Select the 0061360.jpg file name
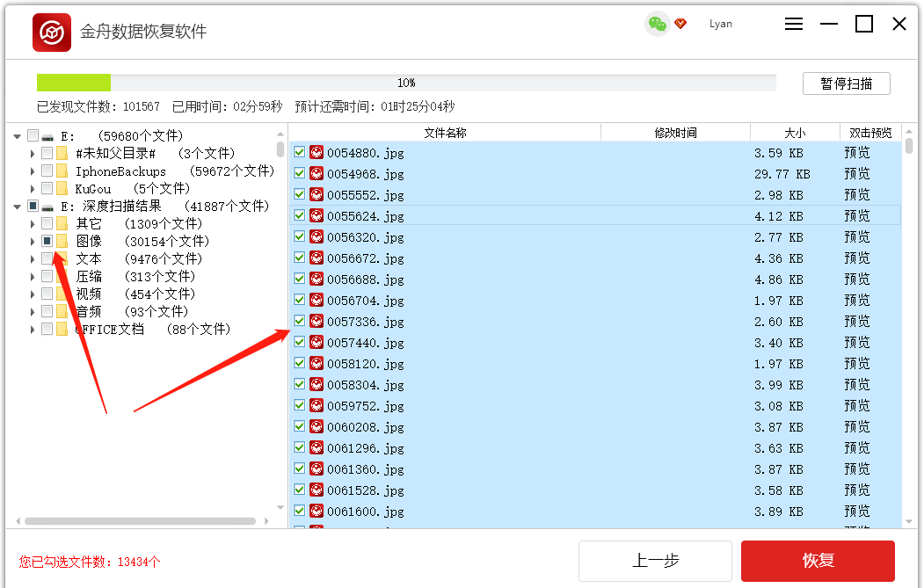924x588 pixels. [366, 469]
